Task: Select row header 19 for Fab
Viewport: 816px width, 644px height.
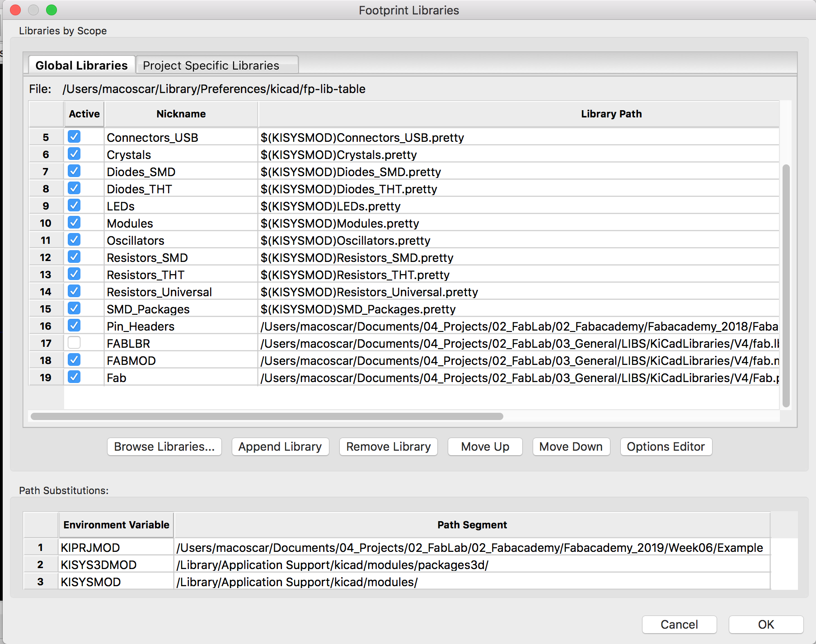Action: tap(46, 378)
